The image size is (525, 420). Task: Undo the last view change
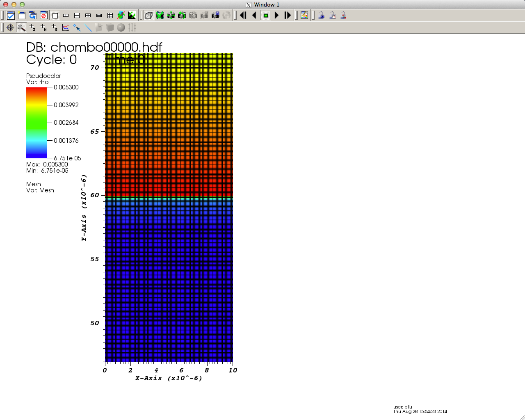[182, 16]
